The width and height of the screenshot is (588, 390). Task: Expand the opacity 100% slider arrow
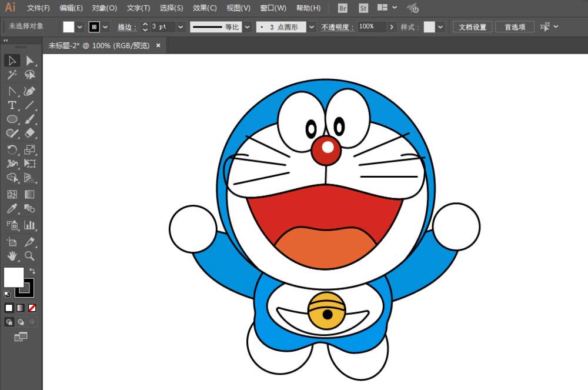pyautogui.click(x=392, y=27)
